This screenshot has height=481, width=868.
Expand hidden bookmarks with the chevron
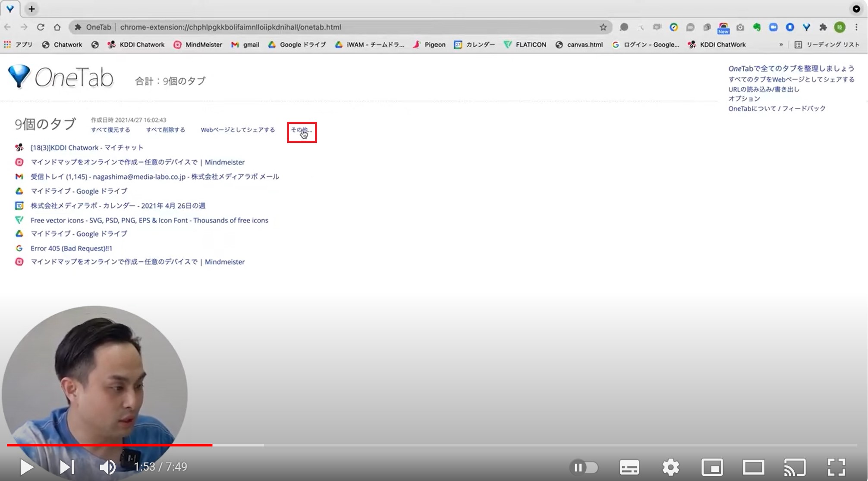pos(781,44)
